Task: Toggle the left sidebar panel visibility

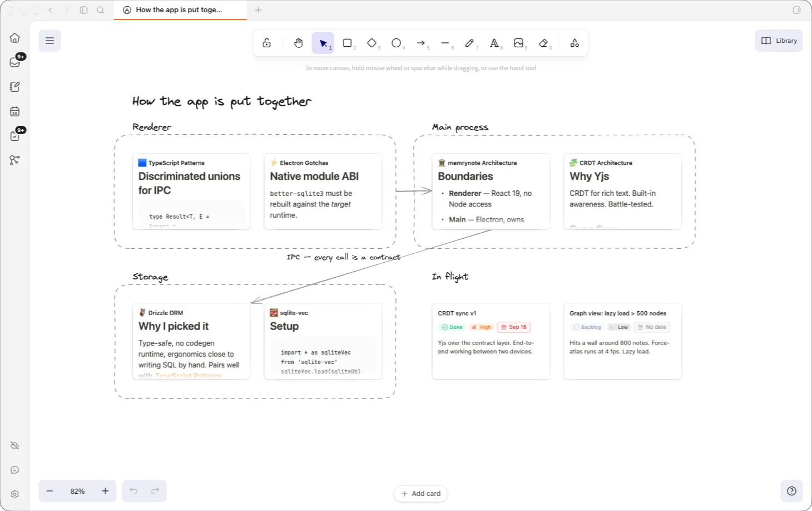Action: [x=84, y=10]
